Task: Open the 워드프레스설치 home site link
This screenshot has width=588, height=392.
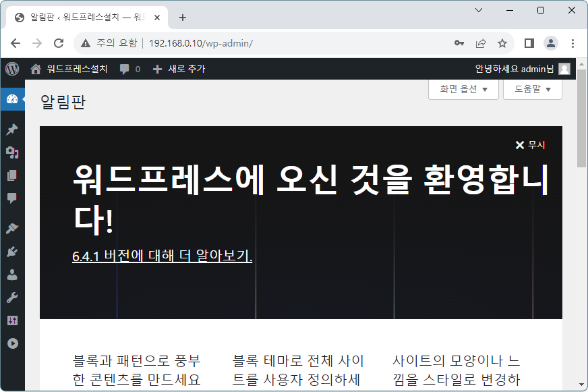Action: [x=69, y=69]
